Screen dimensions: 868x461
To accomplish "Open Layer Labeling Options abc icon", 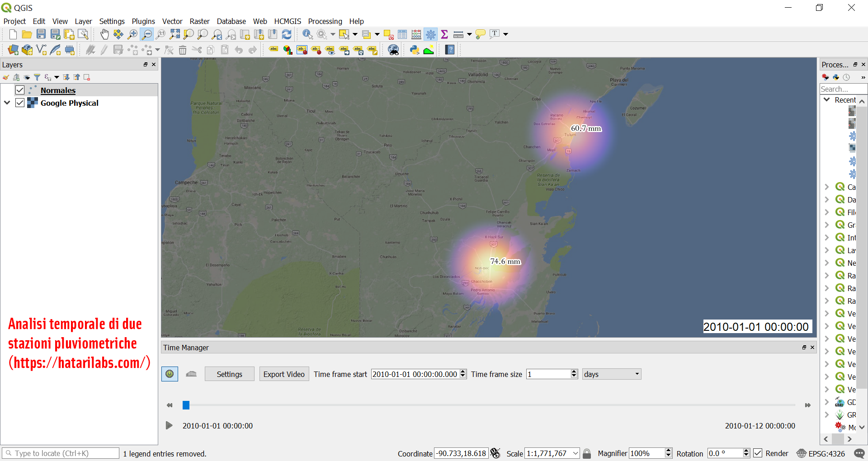I will 274,50.
